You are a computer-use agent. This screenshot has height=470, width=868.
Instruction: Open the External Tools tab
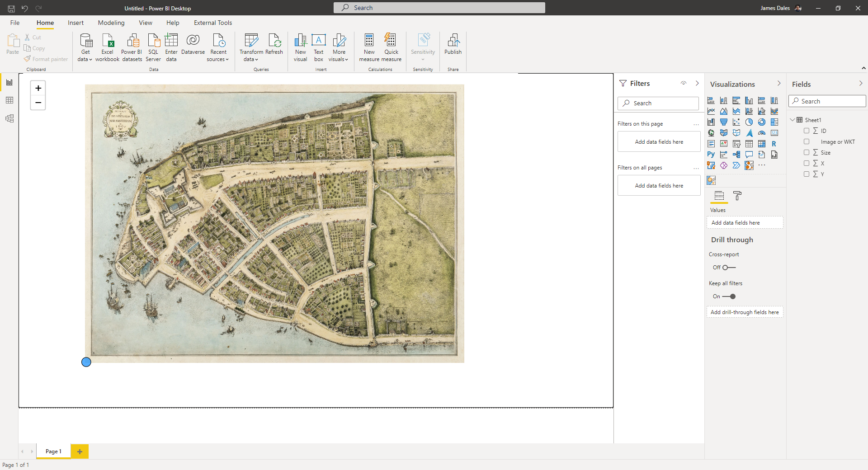[213, 23]
